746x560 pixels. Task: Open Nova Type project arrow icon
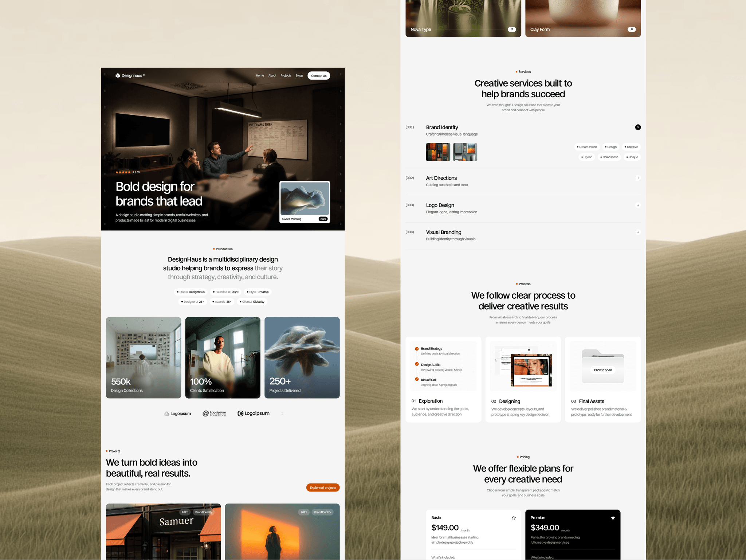point(512,30)
